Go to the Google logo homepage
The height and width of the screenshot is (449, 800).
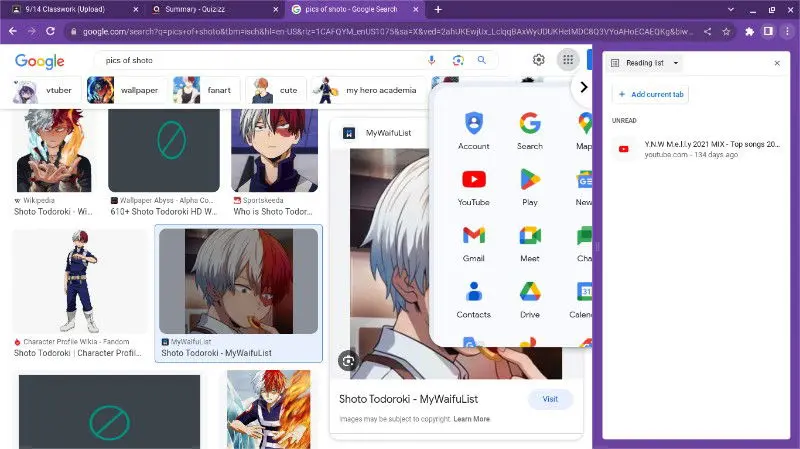[x=40, y=61]
